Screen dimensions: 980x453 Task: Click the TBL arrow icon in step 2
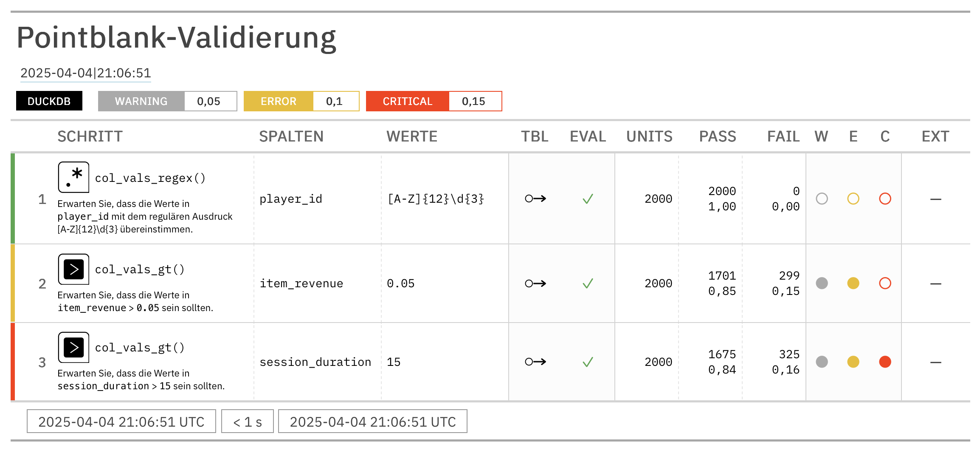(x=535, y=283)
